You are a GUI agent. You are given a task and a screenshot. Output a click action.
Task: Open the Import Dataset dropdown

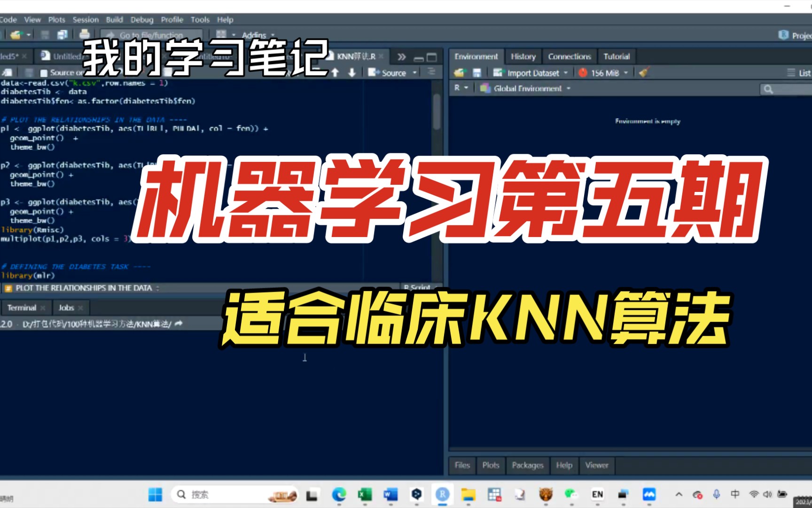[x=531, y=73]
